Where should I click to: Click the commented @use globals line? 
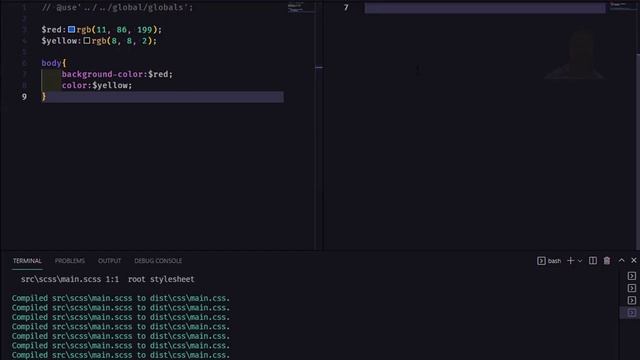click(117, 7)
